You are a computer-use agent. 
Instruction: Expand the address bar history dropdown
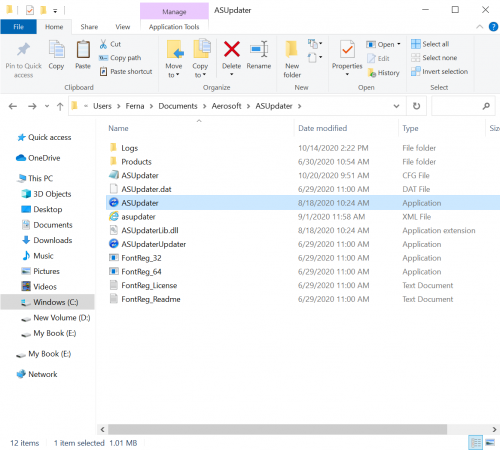[x=396, y=106]
